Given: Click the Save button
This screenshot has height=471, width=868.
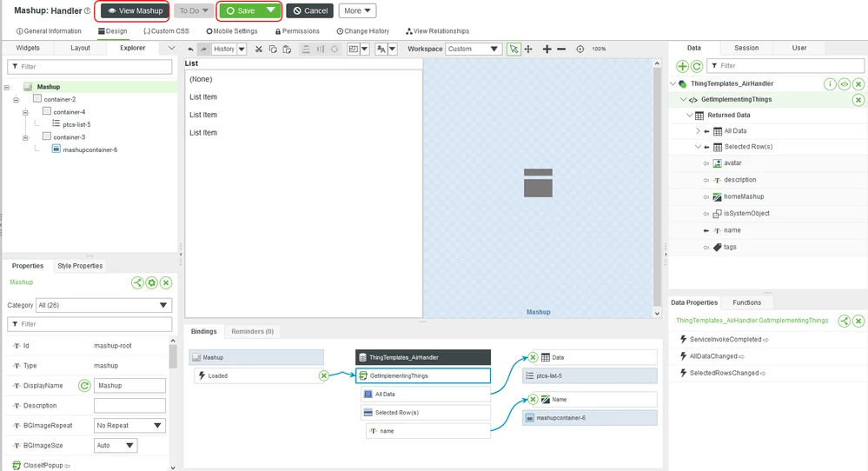Looking at the screenshot, I should 241,10.
